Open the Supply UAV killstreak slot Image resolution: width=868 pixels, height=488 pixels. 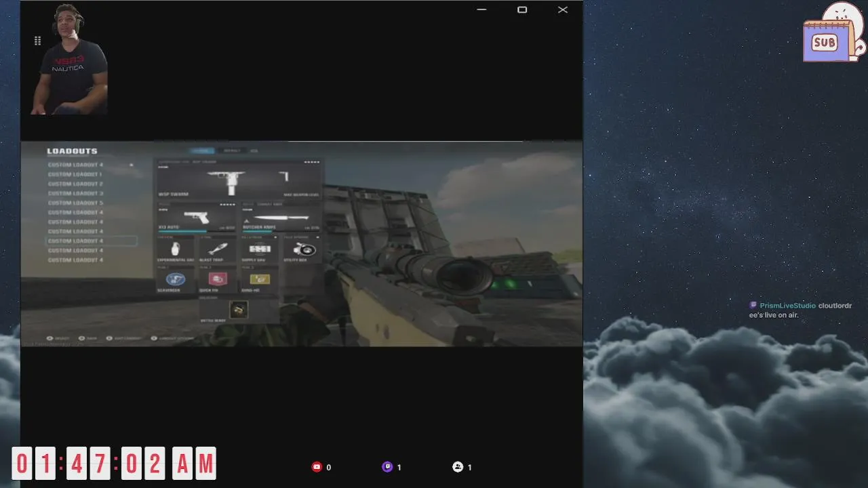[x=260, y=249]
